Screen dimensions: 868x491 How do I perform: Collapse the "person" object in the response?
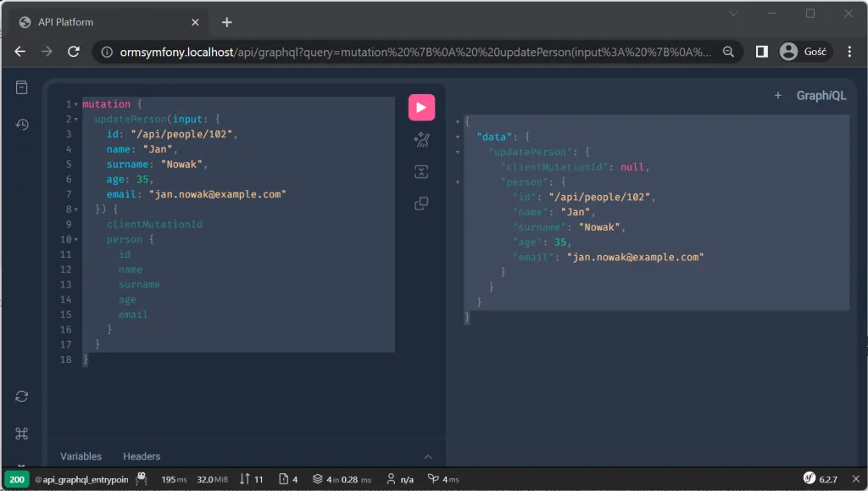point(458,182)
